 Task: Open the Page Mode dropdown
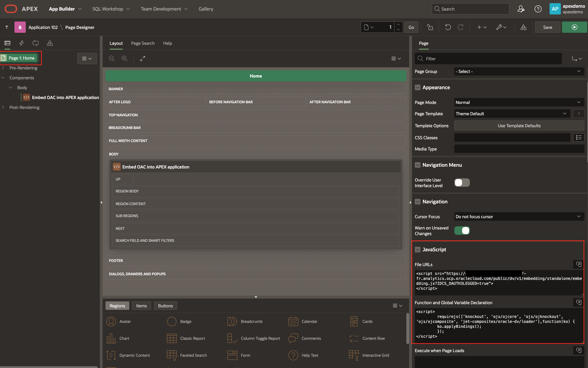click(x=519, y=102)
